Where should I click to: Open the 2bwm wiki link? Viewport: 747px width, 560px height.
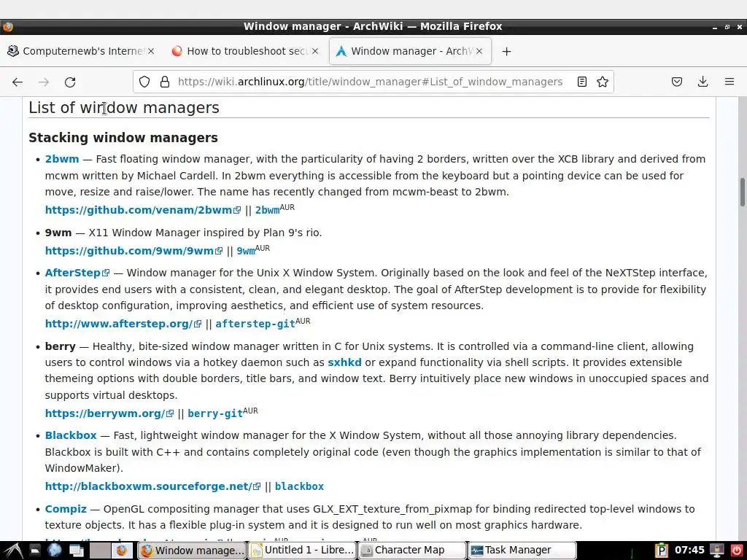pyautogui.click(x=62, y=159)
